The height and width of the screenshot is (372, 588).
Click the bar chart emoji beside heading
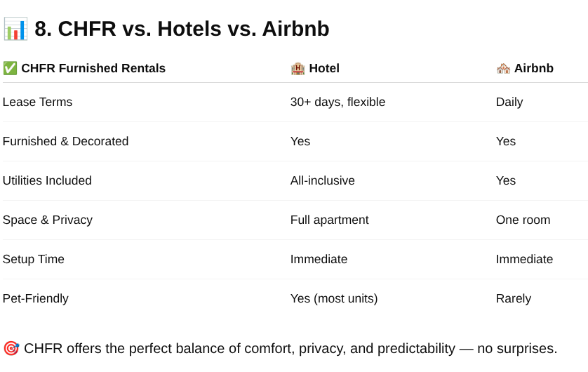15,29
